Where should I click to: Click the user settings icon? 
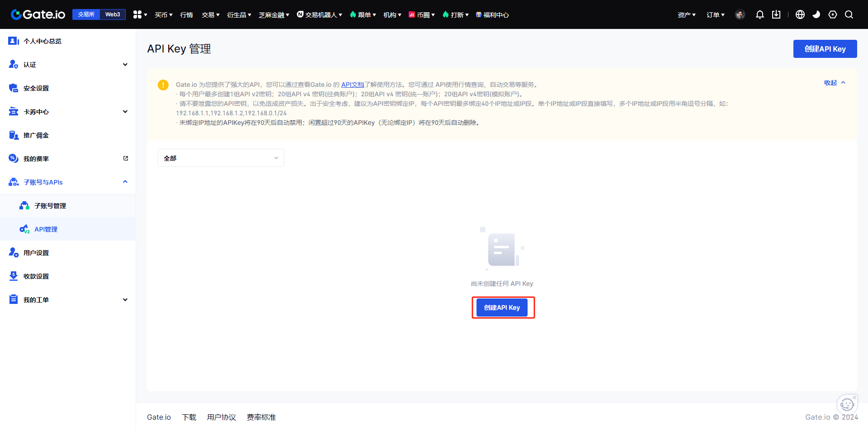pos(14,253)
